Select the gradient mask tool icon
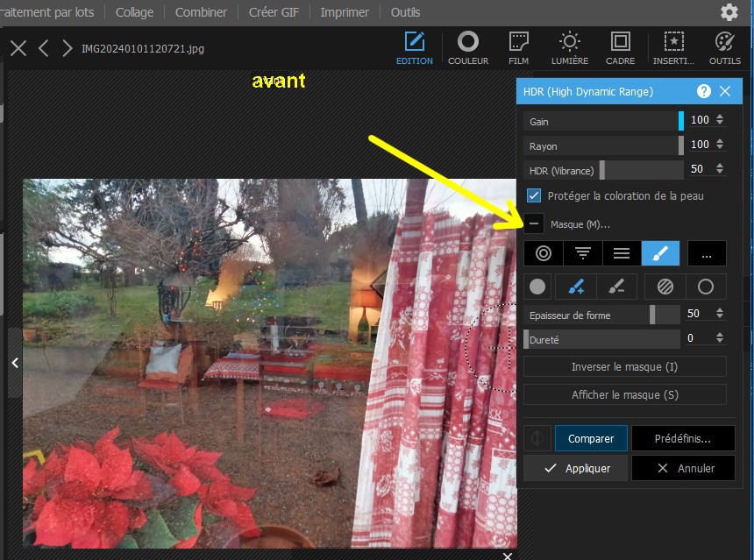 point(583,253)
